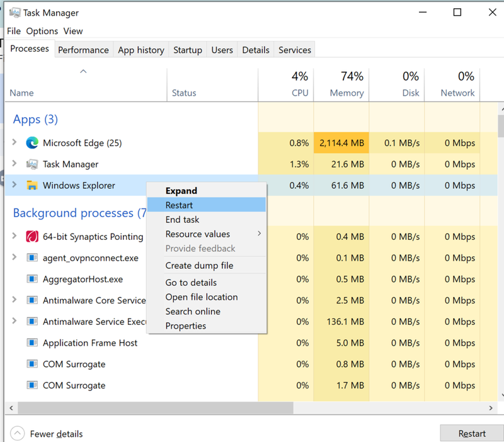Screen dimensions: 504x442
Task: Open the Resource values submenu arrow
Action: 259,234
